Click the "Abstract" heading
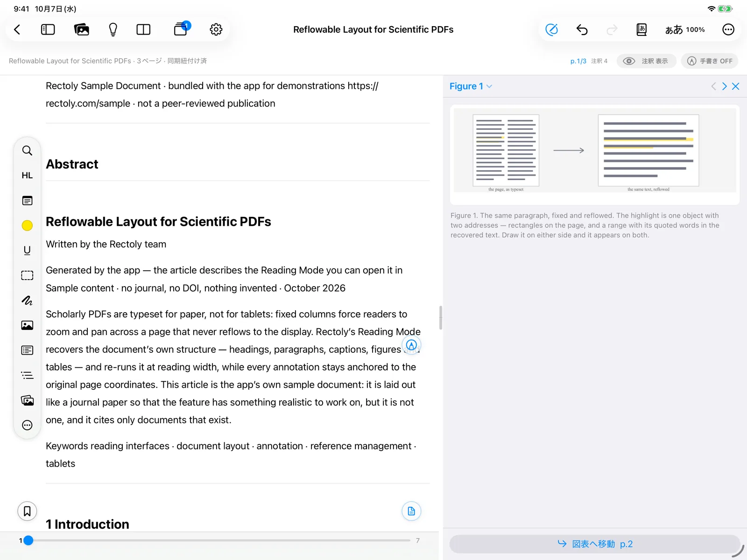Viewport: 747px width, 560px height. coord(72,164)
